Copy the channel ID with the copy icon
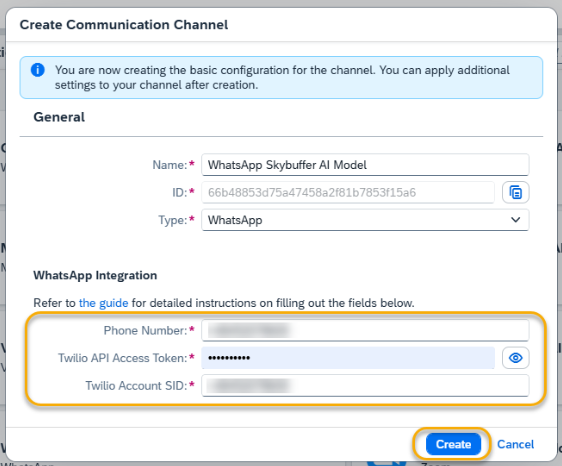This screenshot has width=562, height=466. coord(515,192)
